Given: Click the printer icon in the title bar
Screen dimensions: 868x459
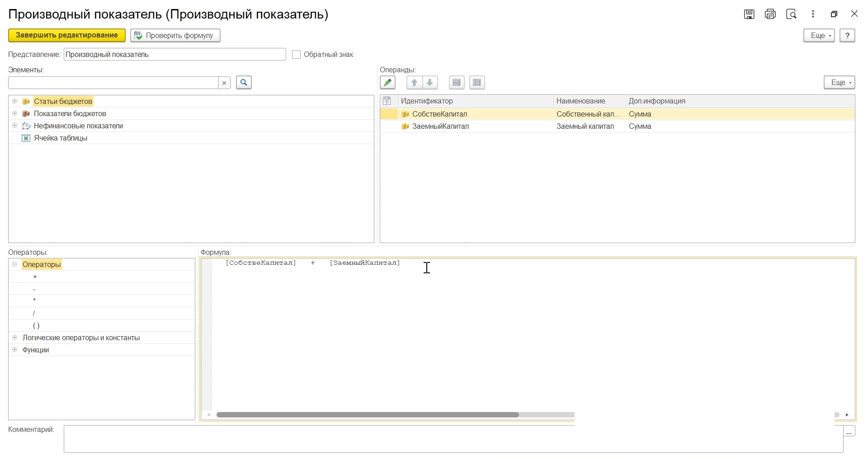Looking at the screenshot, I should click(x=770, y=14).
